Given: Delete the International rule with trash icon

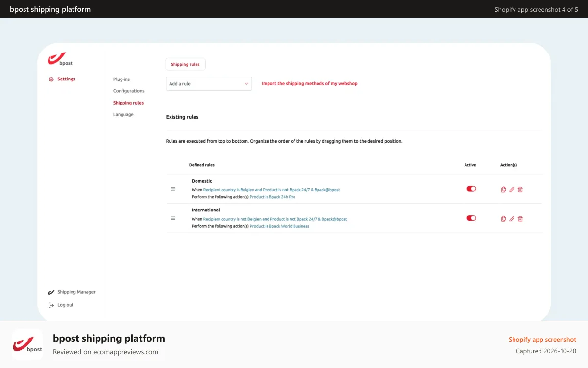Looking at the screenshot, I should pos(520,219).
